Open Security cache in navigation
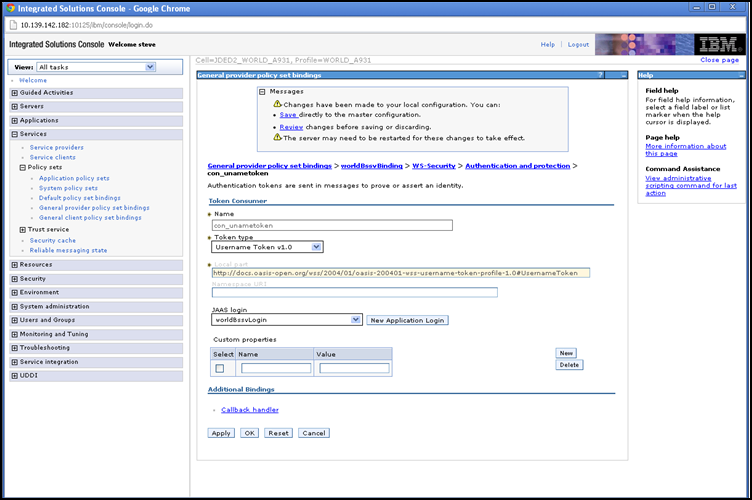 pyautogui.click(x=53, y=241)
